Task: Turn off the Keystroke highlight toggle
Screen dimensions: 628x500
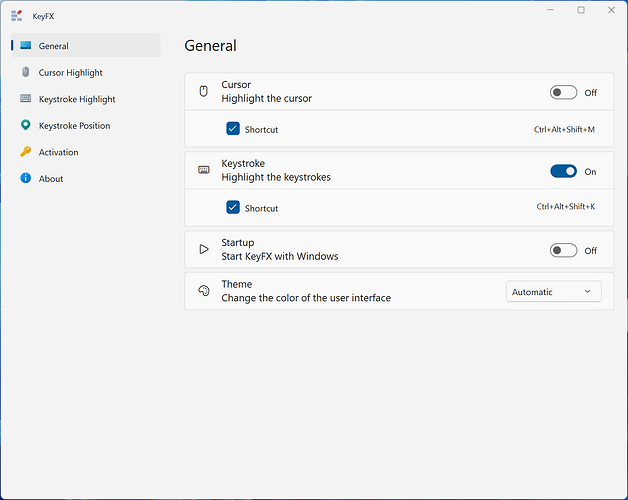Action: click(x=563, y=171)
